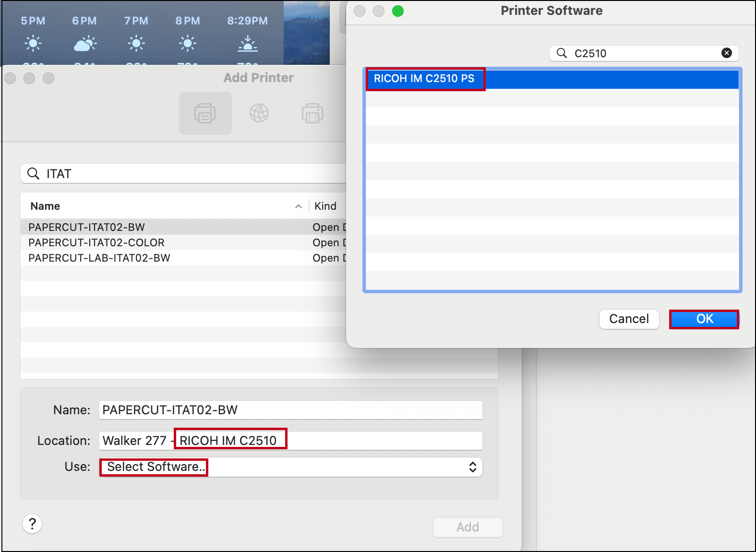
Task: Choose PAPERCUT-LAB-ITAT02-BW printer entry
Action: [x=99, y=258]
